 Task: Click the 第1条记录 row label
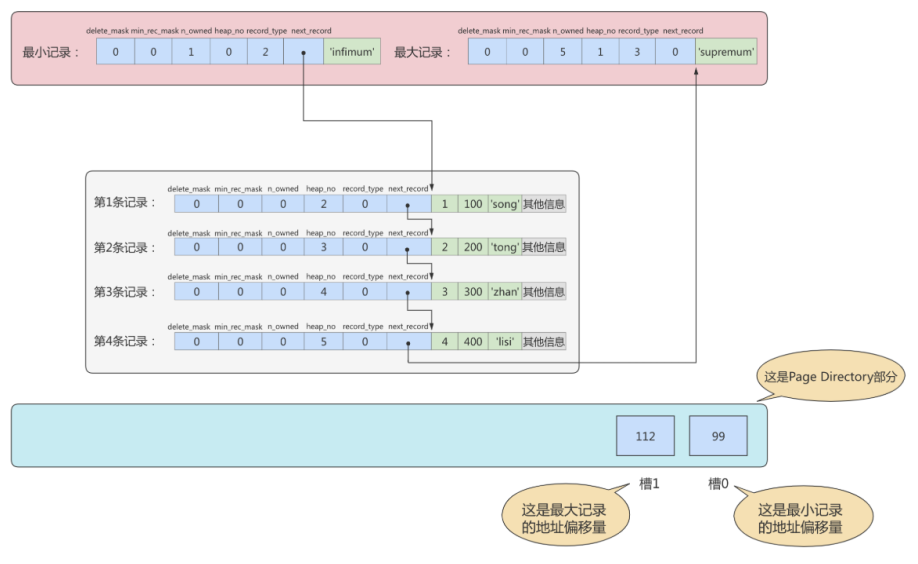click(125, 203)
